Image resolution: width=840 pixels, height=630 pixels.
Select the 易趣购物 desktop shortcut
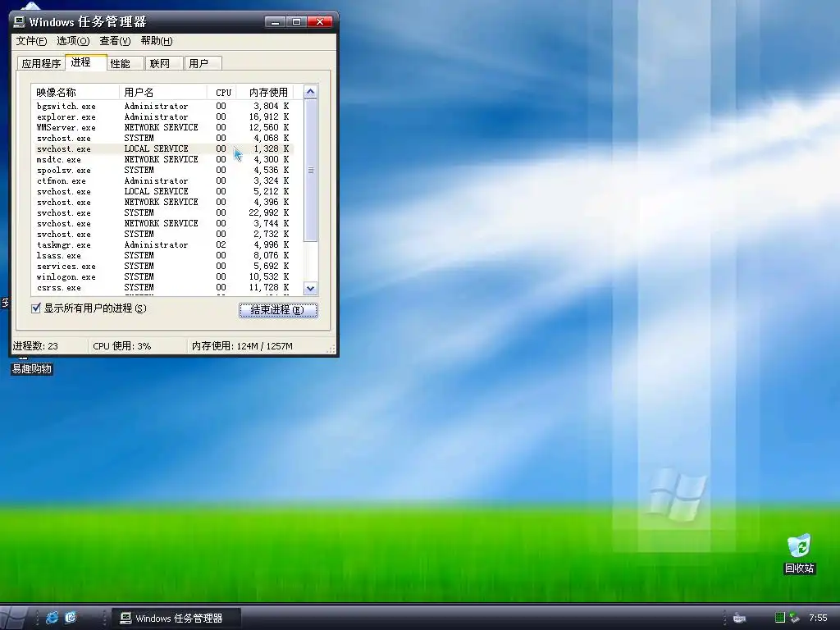point(32,368)
